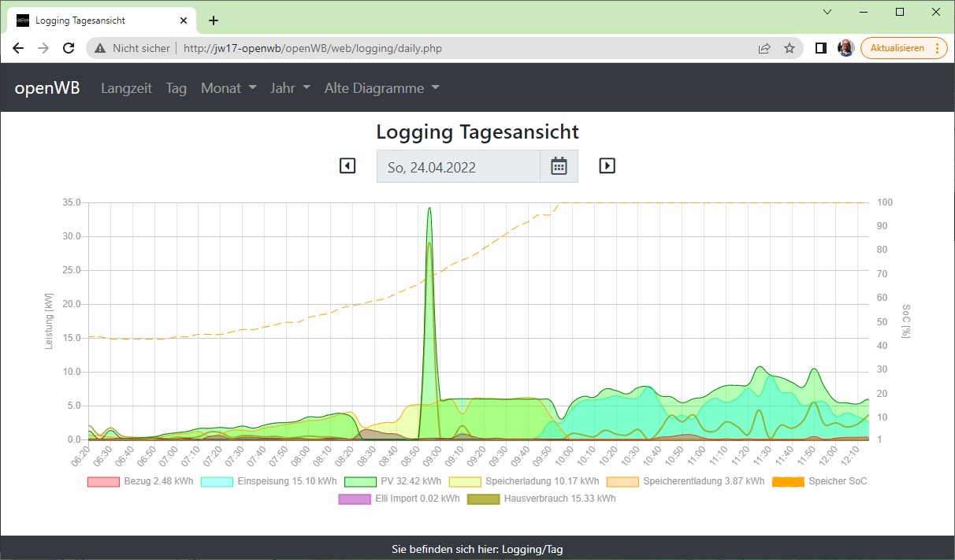Go to the Langzeit view
Viewport: 955px width, 560px height.
[126, 88]
